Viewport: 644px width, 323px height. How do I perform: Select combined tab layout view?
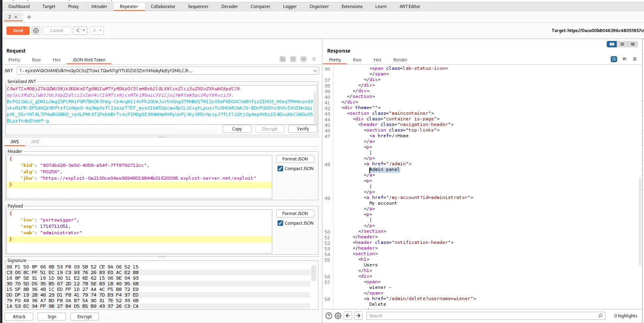[633, 44]
